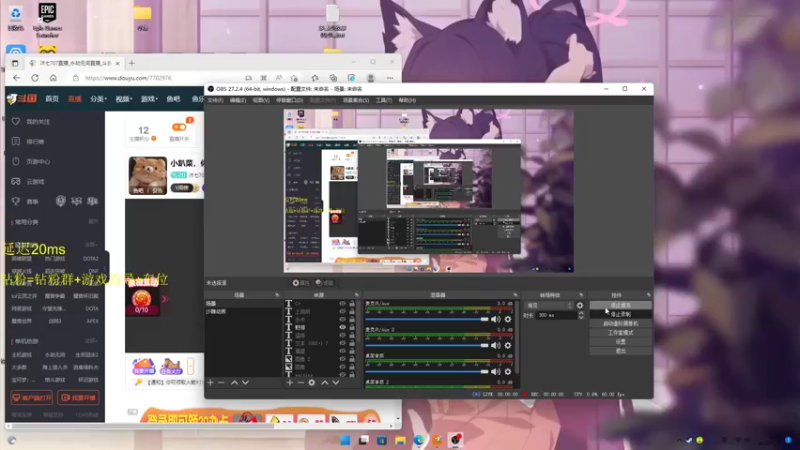Open Edge tab actions menu icon
The height and width of the screenshot is (450, 800).
click(15, 63)
